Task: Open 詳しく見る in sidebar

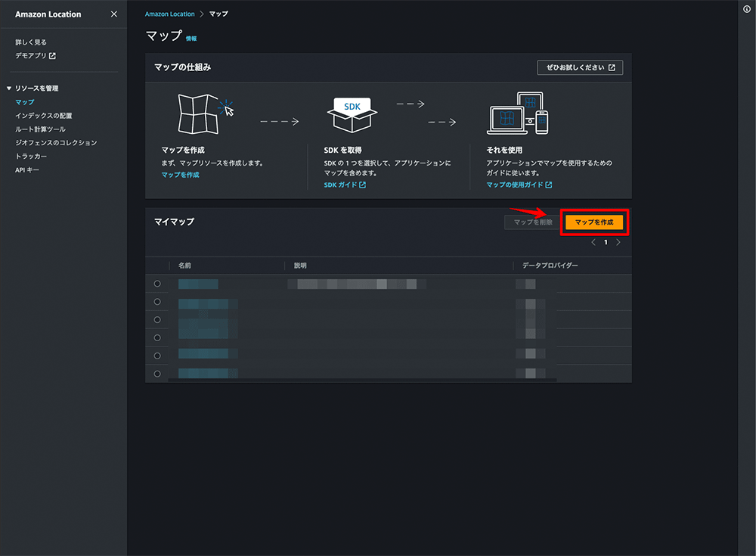Action: (x=31, y=42)
